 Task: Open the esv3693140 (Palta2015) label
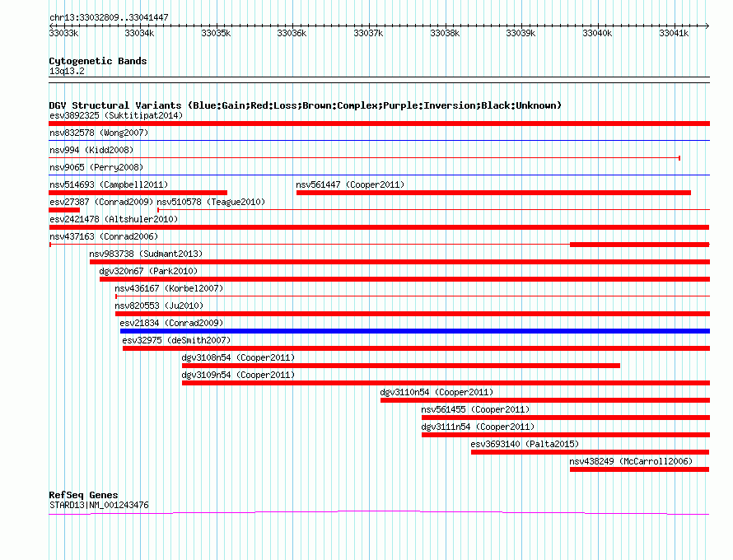525,444
